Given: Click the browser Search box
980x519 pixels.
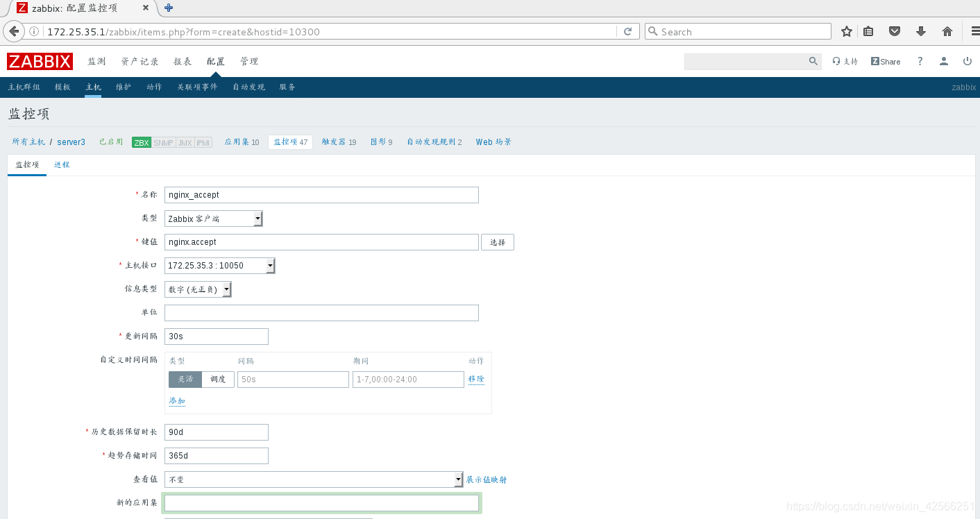Looking at the screenshot, I should (738, 31).
